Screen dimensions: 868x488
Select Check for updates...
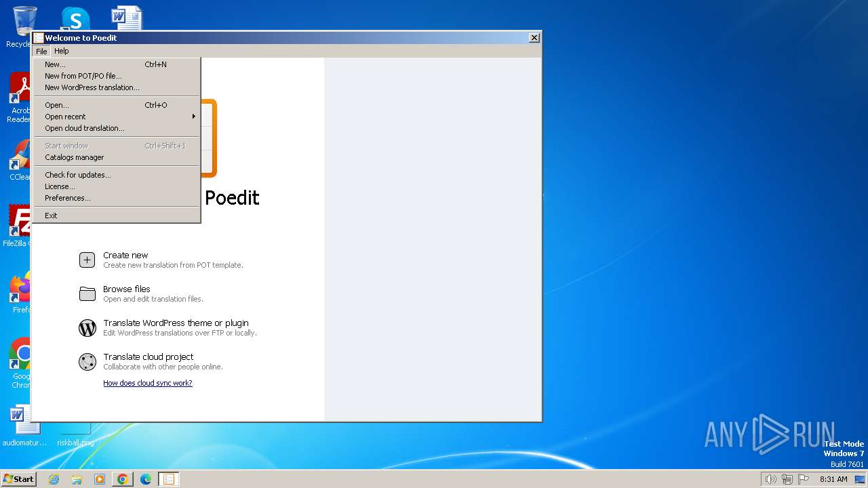point(117,175)
